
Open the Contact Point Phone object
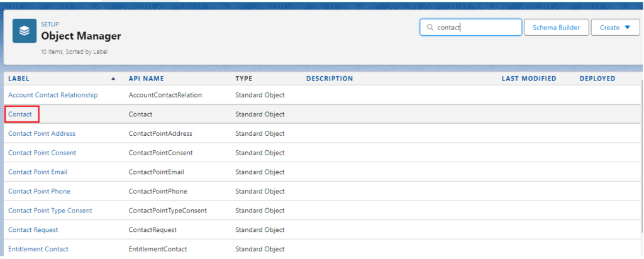pos(39,191)
